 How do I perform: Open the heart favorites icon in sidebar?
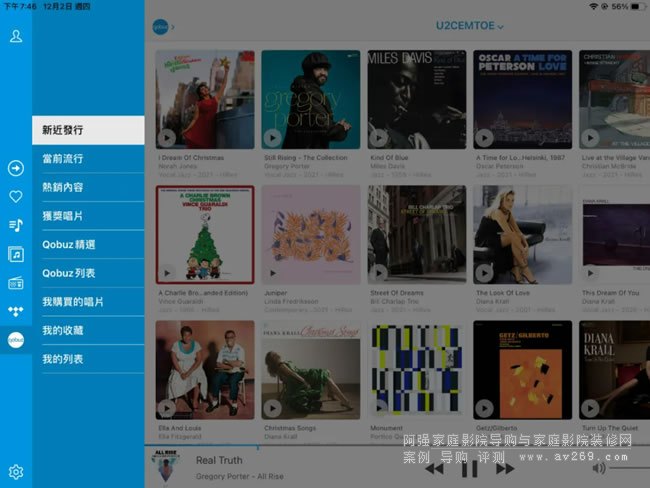click(x=16, y=197)
